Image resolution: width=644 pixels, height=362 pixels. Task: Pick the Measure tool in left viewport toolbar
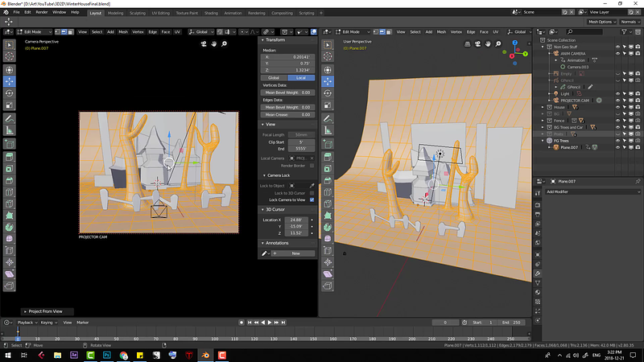tap(9, 131)
